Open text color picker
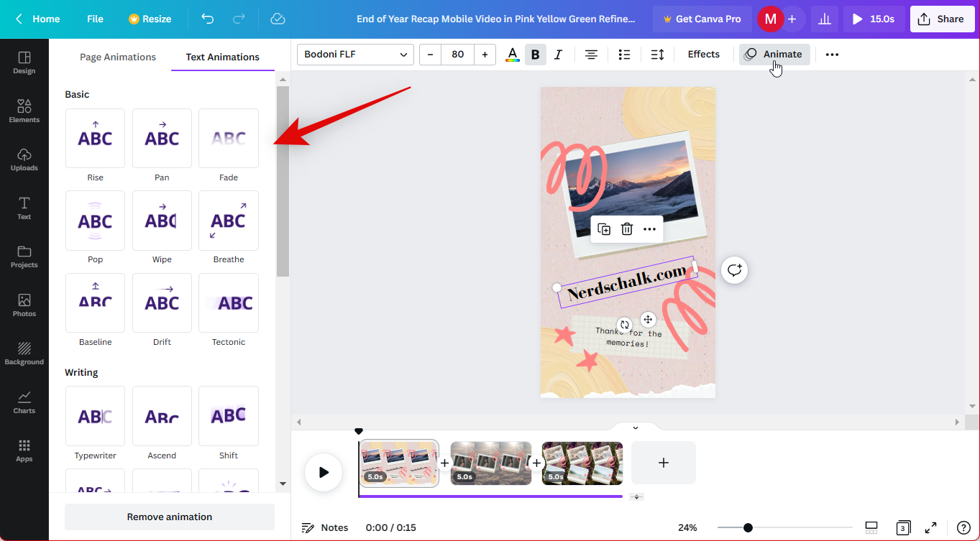Image resolution: width=980 pixels, height=541 pixels. (x=512, y=55)
